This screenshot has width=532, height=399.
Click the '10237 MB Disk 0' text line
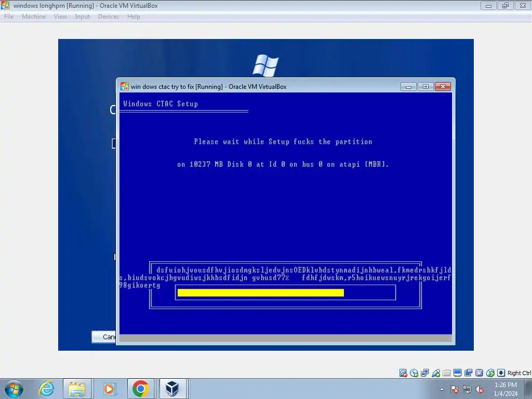tap(283, 164)
